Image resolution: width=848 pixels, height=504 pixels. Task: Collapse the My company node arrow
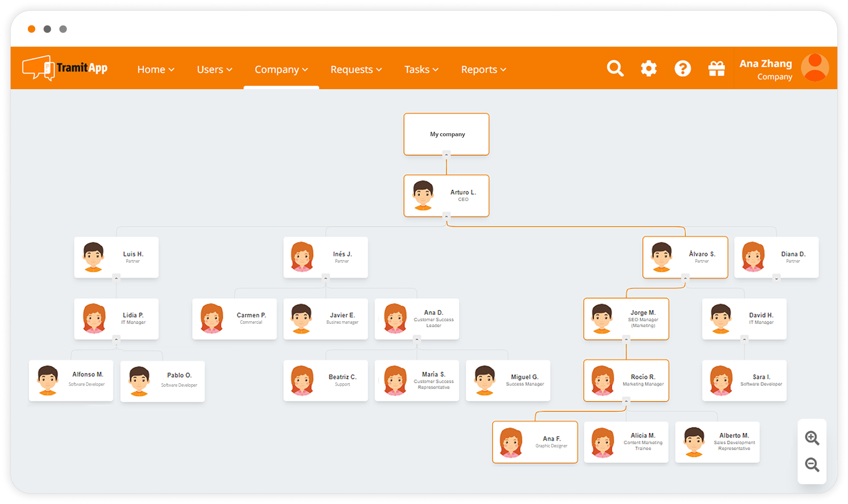click(447, 154)
